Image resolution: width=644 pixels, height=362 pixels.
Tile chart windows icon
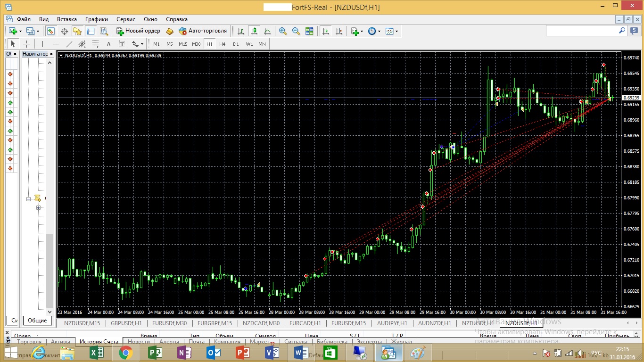click(309, 31)
